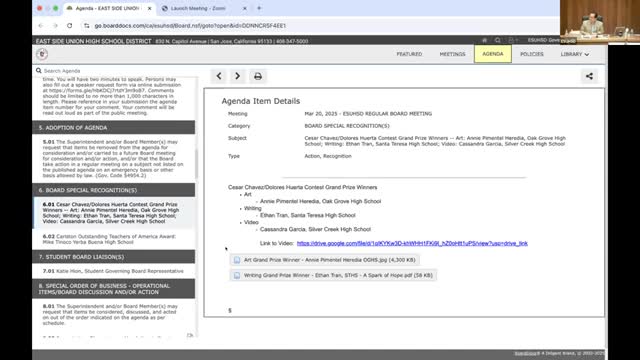Click the header search magnifier icon
This screenshot has width=640, height=360.
pos(498,40)
